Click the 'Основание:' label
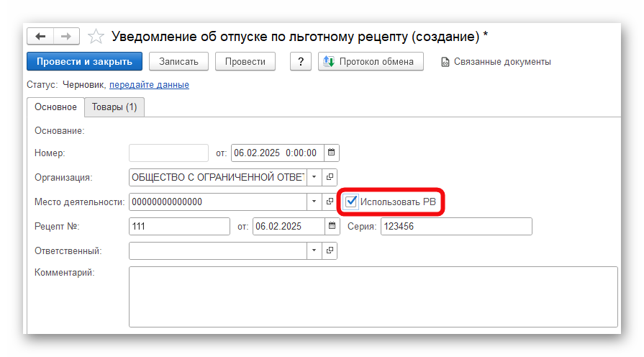The height and width of the screenshot is (357, 644). pyautogui.click(x=60, y=131)
